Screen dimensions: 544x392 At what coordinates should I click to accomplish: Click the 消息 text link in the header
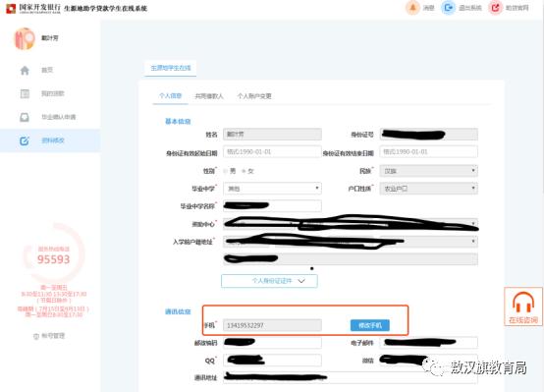pyautogui.click(x=429, y=8)
